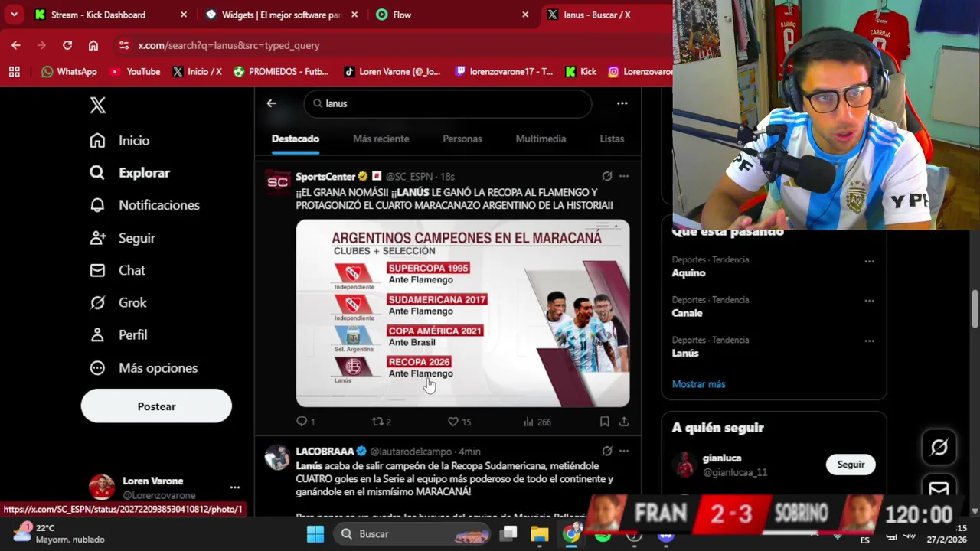Open Inicio home in sidebar
980x551 pixels.
[119, 141]
